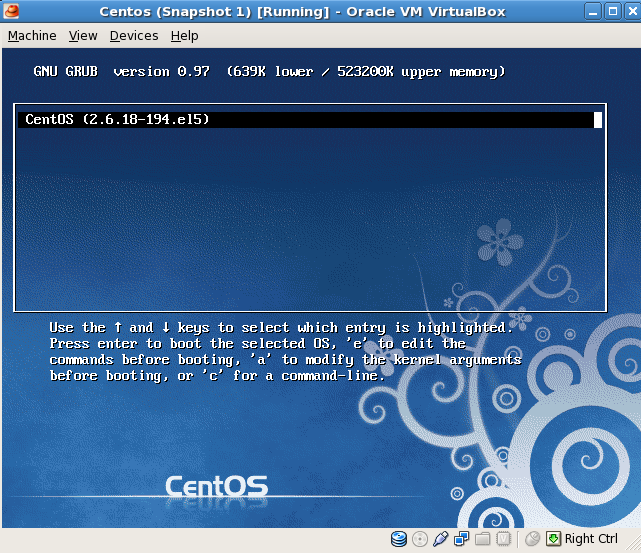The height and width of the screenshot is (553, 641).
Task: Click the mouse integration status icon
Action: point(533,539)
